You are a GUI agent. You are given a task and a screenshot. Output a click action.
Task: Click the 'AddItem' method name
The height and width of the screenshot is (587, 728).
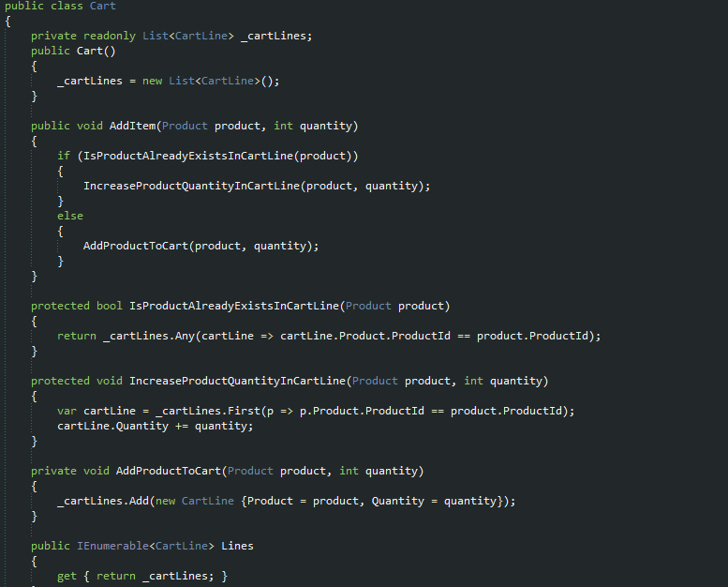132,126
